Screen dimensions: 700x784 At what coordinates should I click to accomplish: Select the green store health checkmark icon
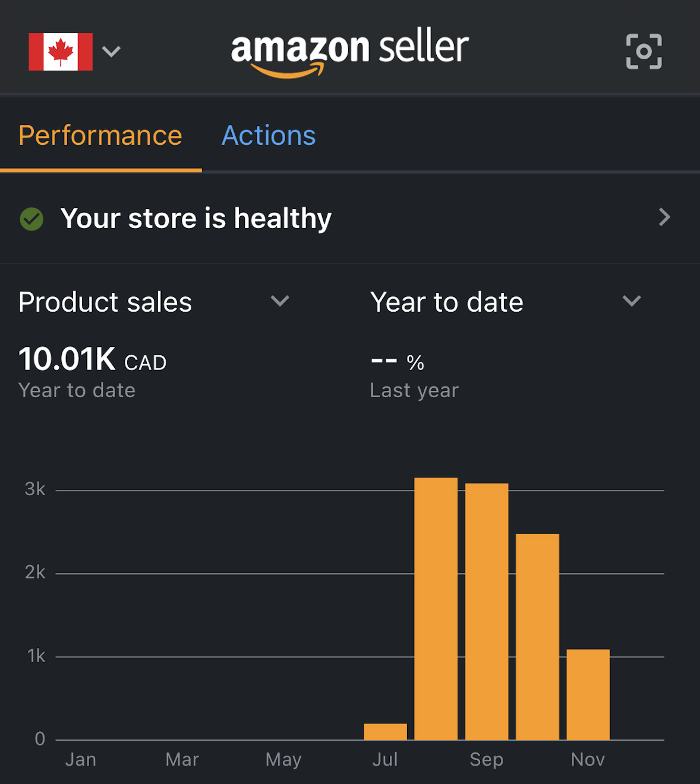(x=31, y=219)
